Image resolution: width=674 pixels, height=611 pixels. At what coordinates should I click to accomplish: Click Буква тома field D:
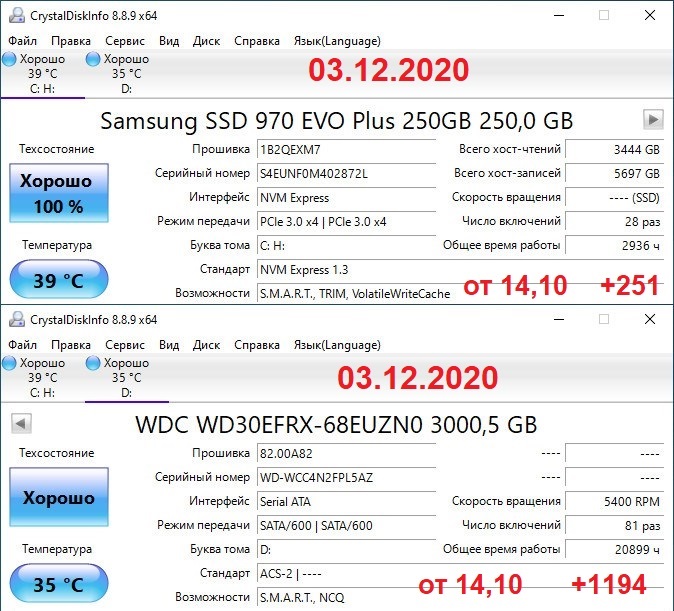point(346,550)
